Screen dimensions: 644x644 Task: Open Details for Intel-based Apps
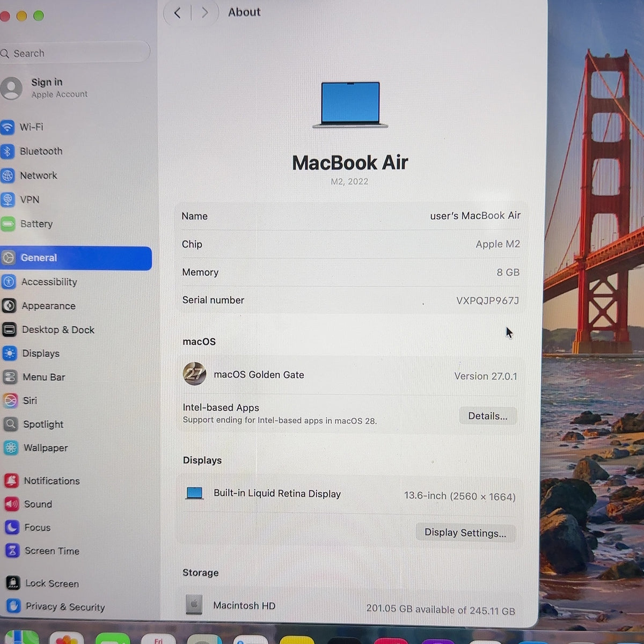pos(488,416)
